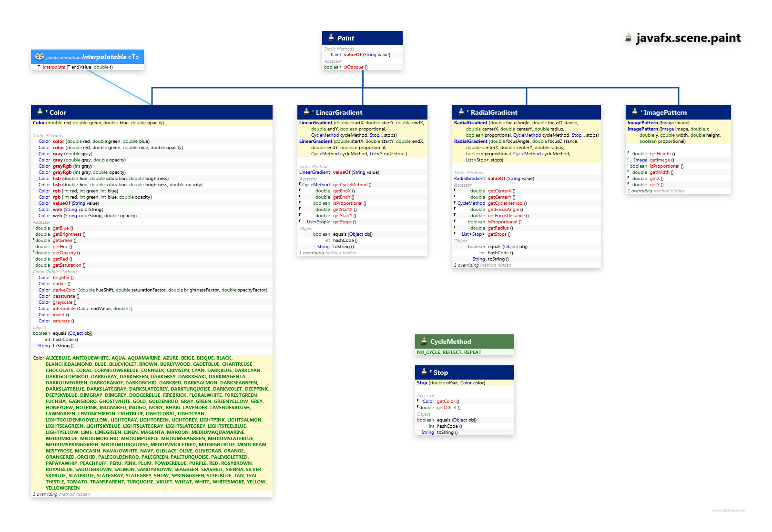Click the Color class header icon

40,112
